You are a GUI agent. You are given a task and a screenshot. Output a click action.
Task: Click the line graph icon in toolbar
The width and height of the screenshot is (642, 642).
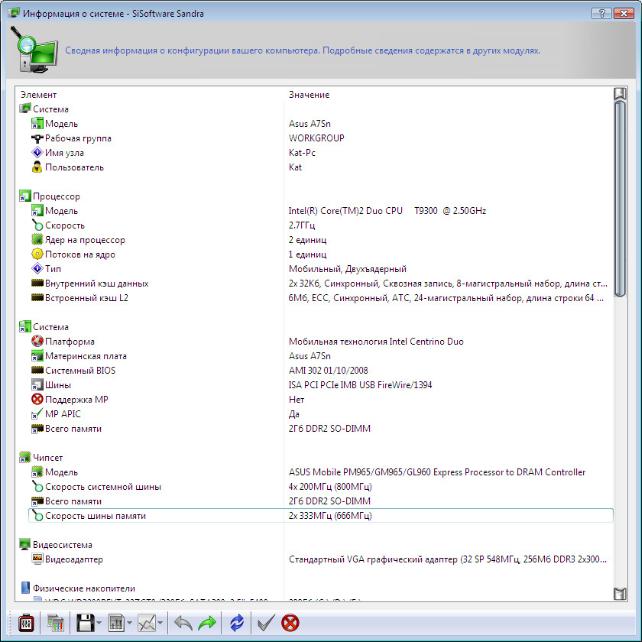click(147, 623)
